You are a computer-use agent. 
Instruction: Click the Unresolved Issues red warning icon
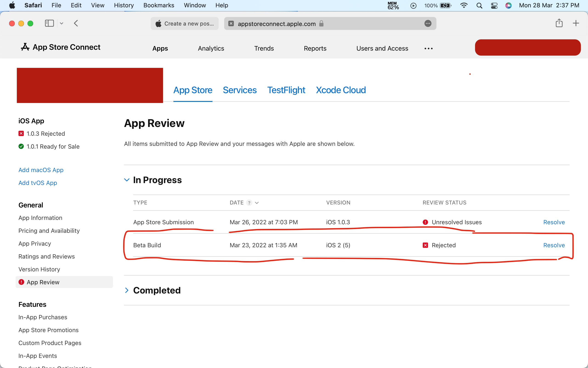click(x=425, y=222)
